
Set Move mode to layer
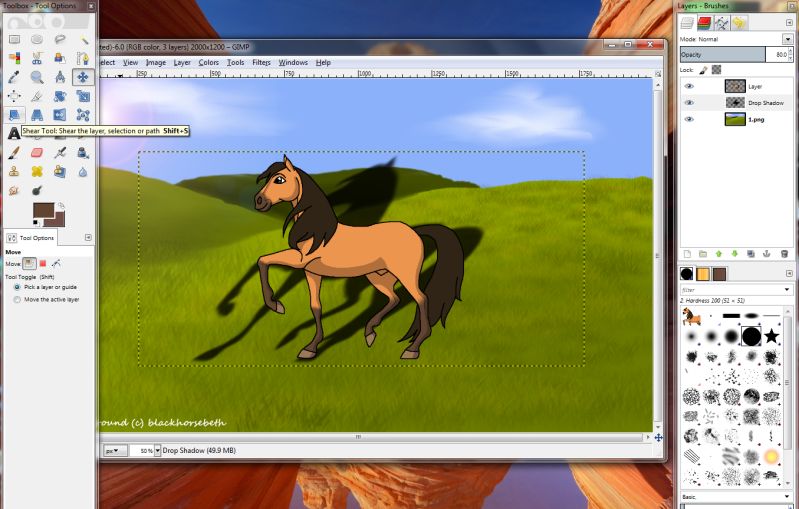pos(30,263)
